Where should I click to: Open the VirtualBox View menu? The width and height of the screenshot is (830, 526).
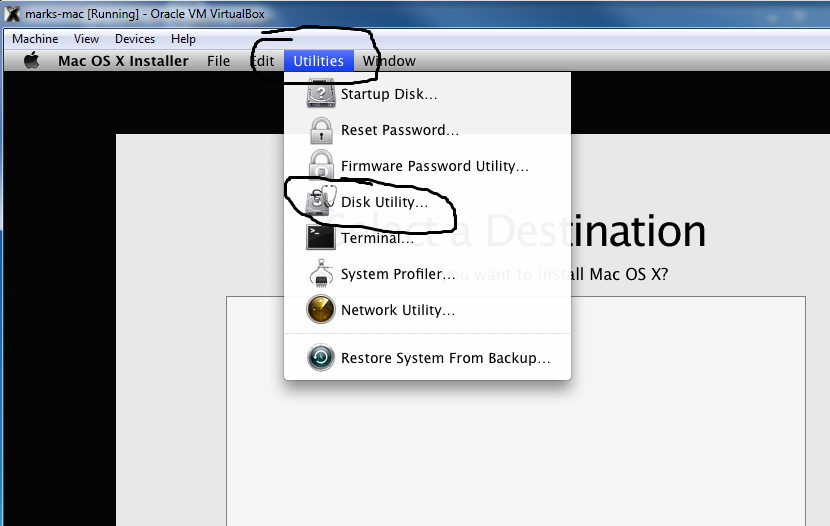tap(86, 39)
